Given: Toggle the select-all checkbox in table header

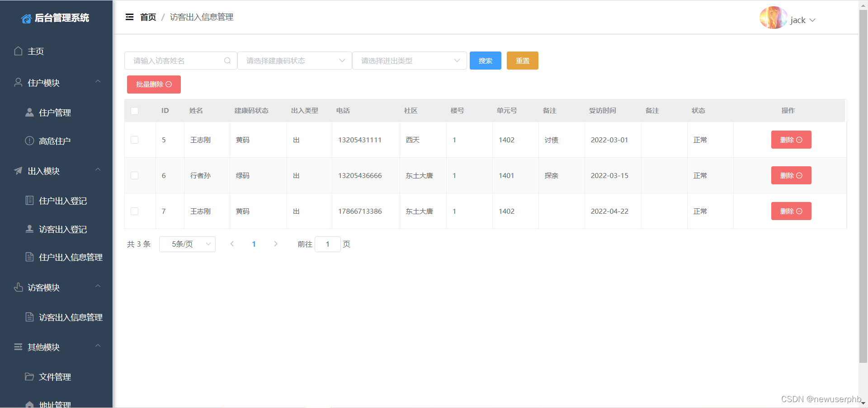Looking at the screenshot, I should point(134,111).
